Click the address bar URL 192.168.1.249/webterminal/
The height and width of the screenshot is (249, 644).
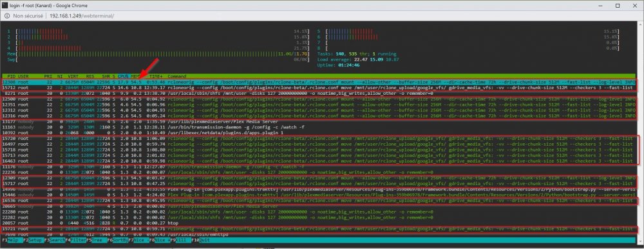tap(82, 15)
